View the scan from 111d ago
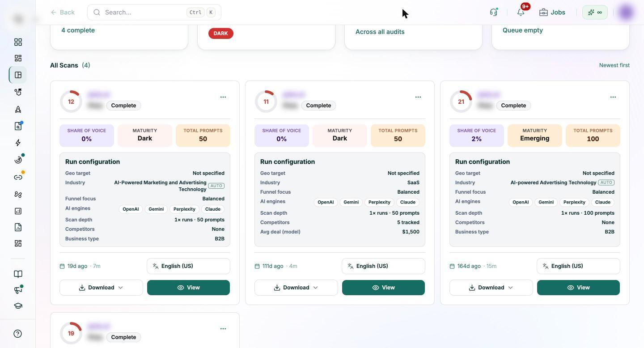 383,288
